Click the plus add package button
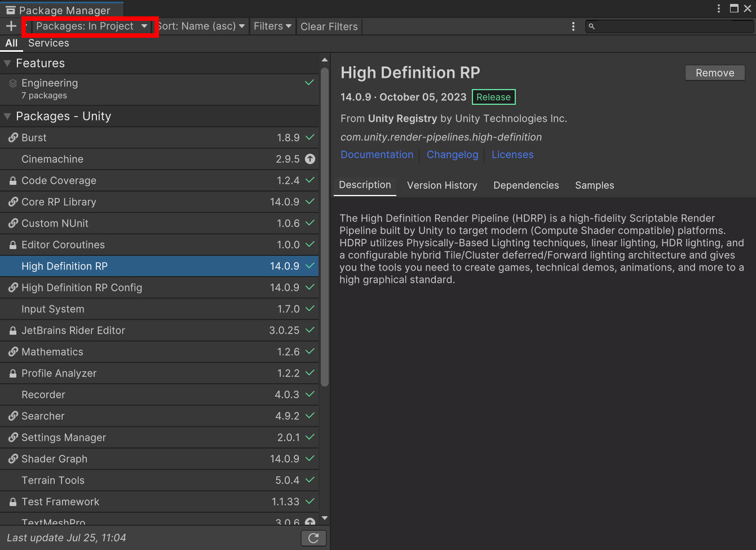 11,26
